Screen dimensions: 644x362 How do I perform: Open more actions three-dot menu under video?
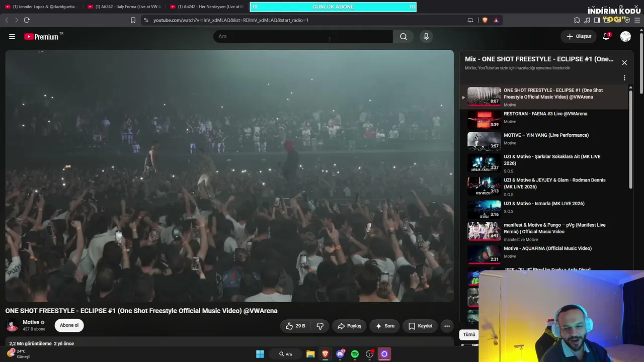pyautogui.click(x=447, y=326)
